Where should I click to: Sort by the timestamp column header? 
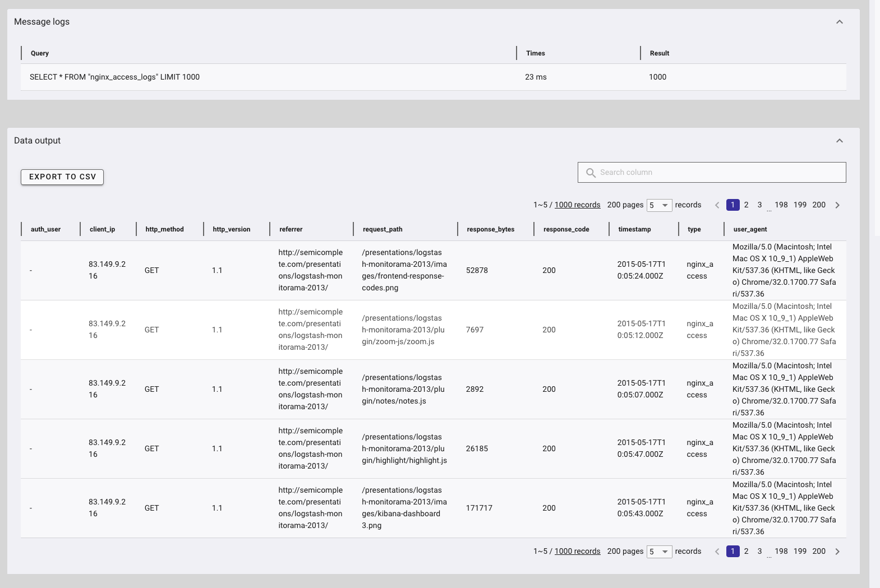tap(635, 229)
